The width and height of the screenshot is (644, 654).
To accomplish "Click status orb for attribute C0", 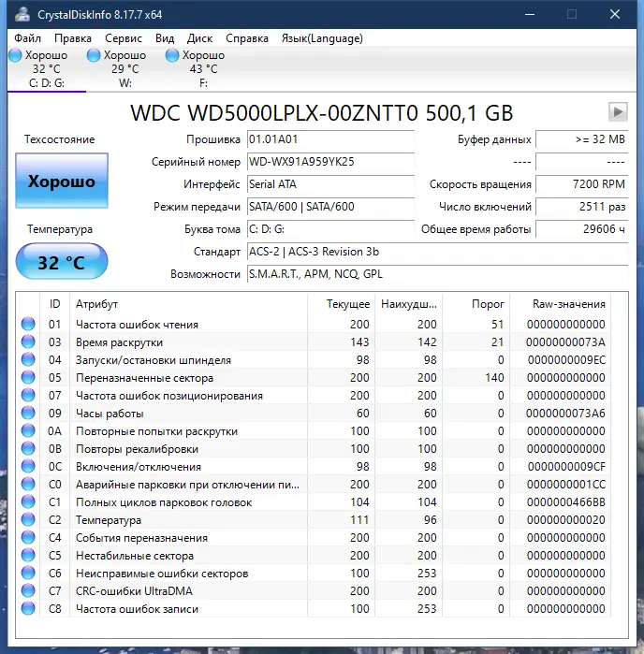I will point(28,484).
